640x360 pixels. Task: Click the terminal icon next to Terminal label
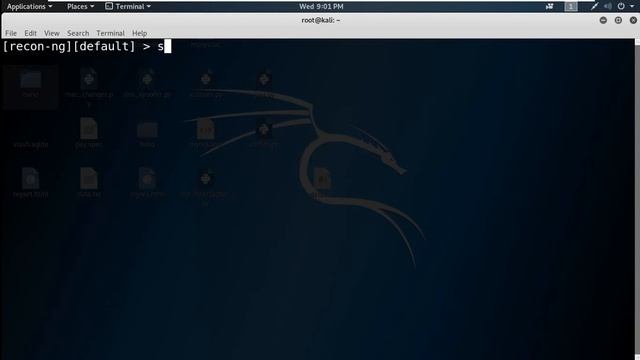pos(109,6)
